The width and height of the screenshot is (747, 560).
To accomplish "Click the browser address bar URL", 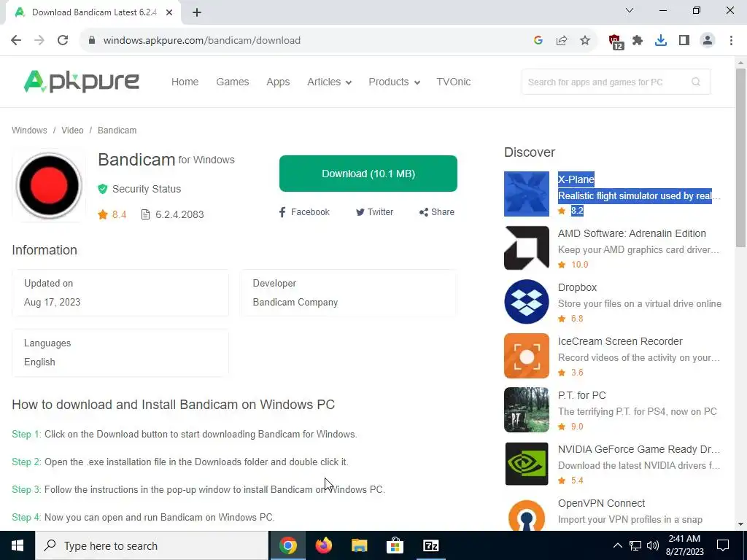I will pos(202,41).
